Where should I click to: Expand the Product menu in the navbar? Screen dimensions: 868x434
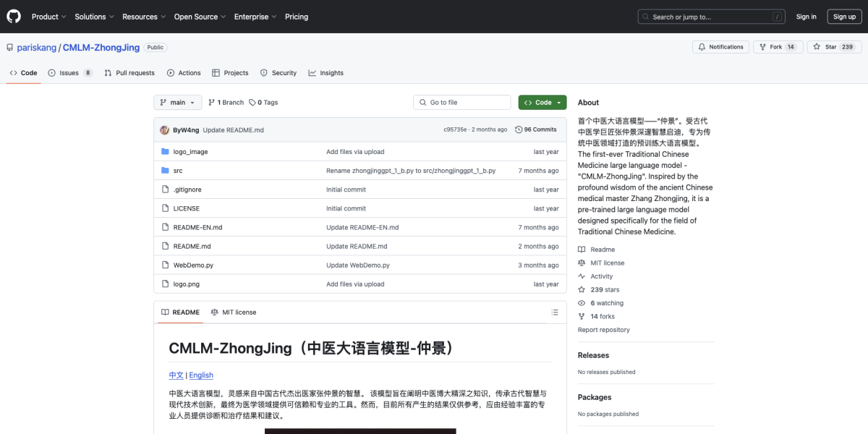pos(48,16)
